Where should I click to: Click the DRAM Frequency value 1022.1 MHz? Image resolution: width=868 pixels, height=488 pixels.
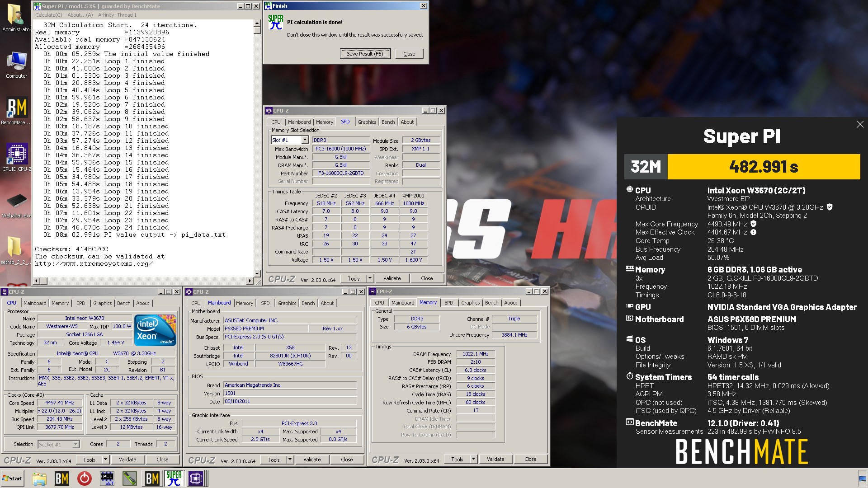(x=476, y=354)
